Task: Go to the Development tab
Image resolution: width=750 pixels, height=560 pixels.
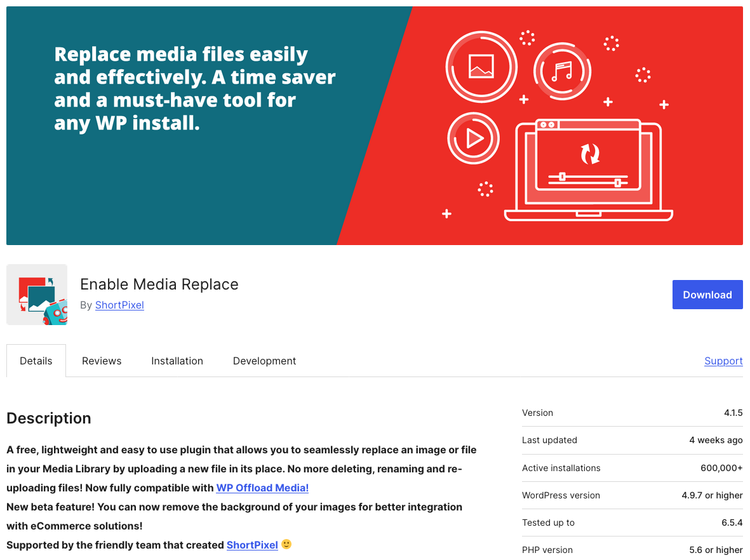Action: coord(264,361)
